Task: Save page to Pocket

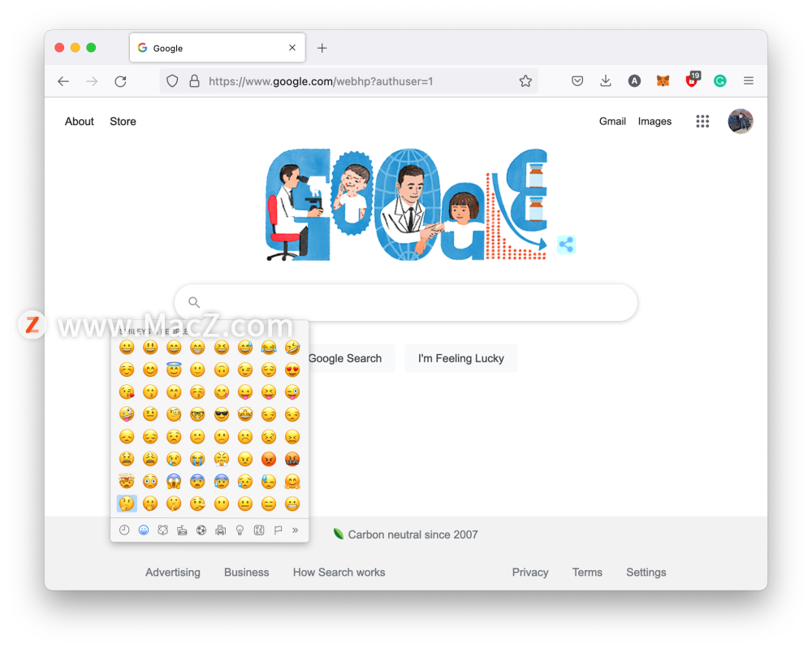Action: point(577,80)
